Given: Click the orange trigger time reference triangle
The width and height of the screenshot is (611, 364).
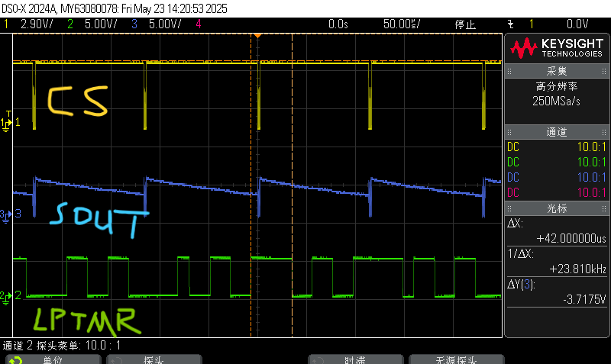Looking at the screenshot, I should (258, 36).
